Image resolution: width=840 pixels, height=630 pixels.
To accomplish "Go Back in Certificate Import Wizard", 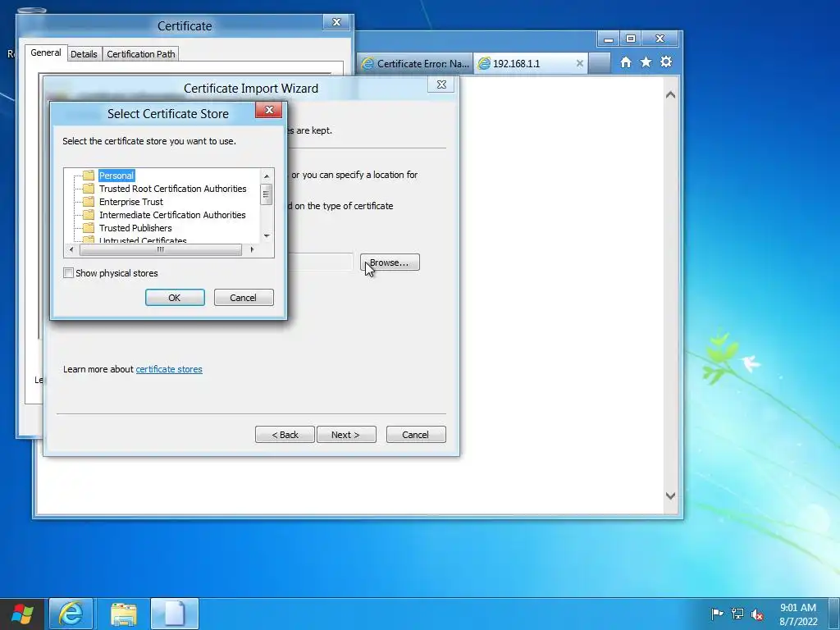I will pyautogui.click(x=285, y=435).
